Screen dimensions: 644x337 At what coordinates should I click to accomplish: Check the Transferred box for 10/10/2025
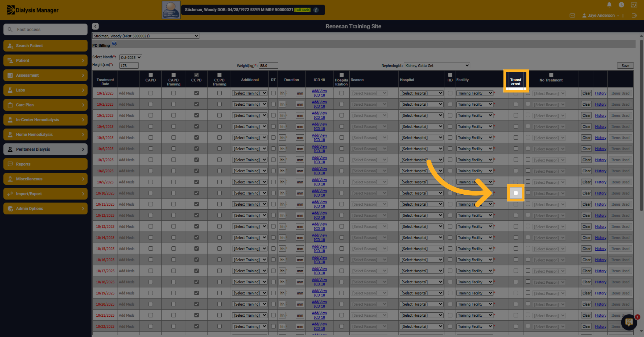tap(516, 193)
